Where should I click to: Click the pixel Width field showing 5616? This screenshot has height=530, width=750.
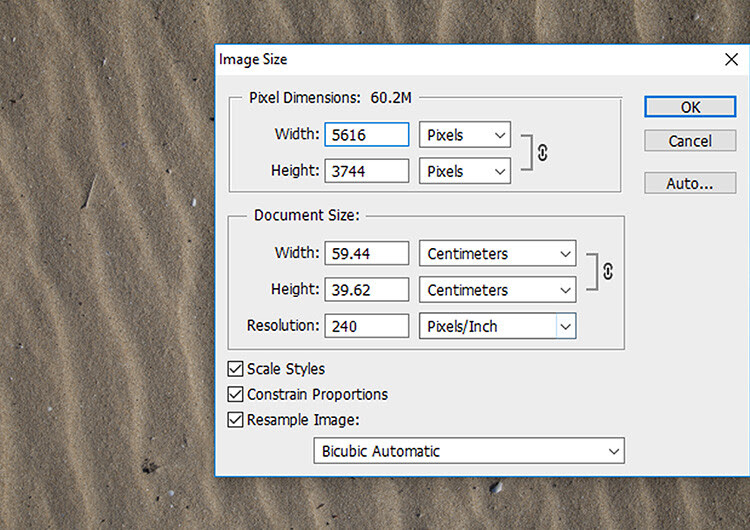pos(367,134)
